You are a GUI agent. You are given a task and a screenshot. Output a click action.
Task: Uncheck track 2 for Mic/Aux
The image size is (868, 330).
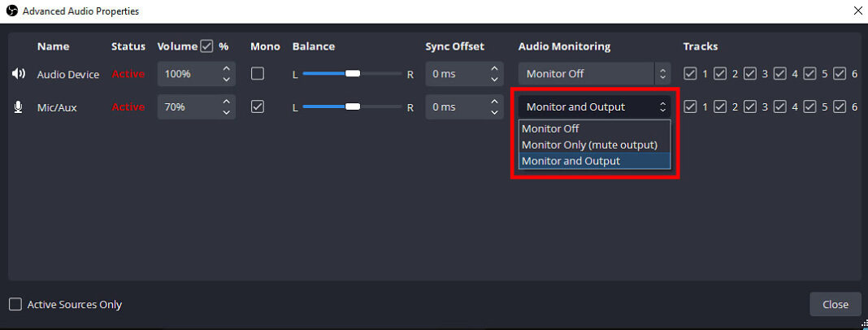pyautogui.click(x=720, y=106)
